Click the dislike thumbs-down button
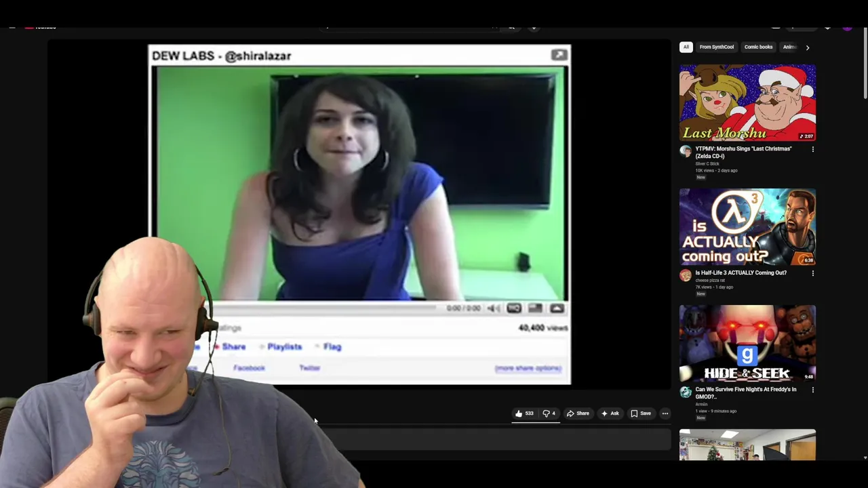The image size is (868, 488). (x=549, y=413)
